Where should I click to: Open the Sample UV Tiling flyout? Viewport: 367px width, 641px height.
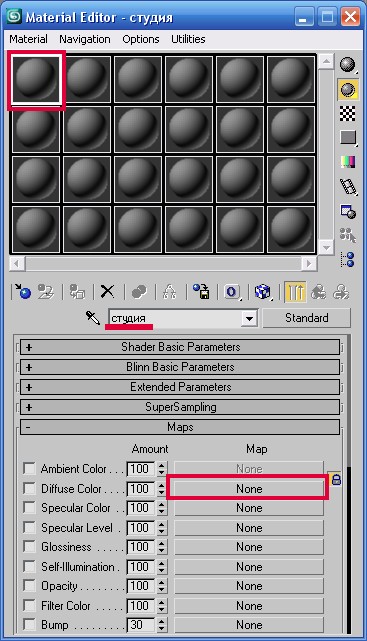click(x=348, y=138)
